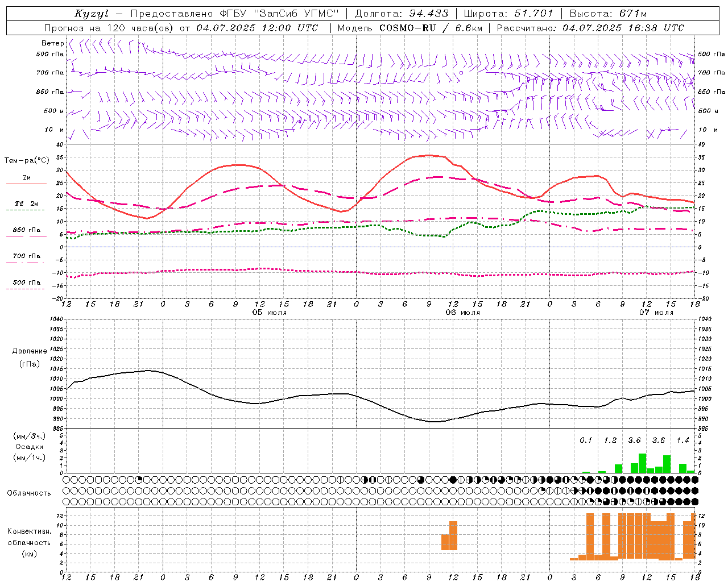Click the tallest green precipitation bar
728x582 pixels.
(643, 463)
